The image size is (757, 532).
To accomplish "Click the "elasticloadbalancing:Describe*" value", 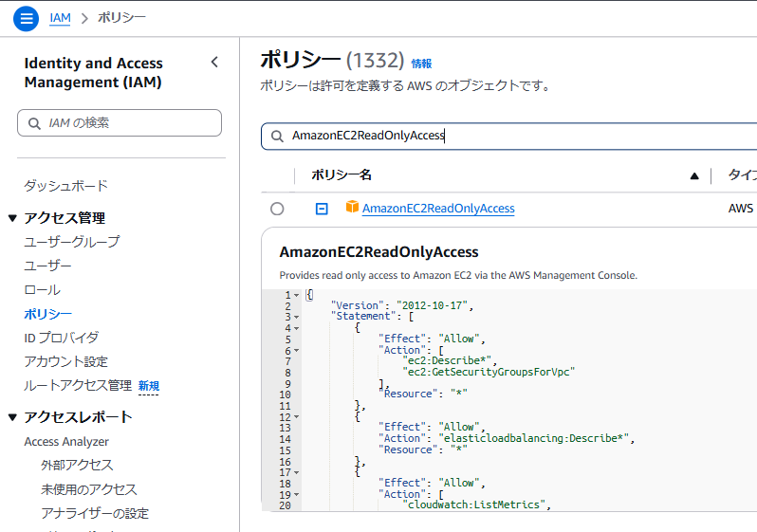I will coord(534,438).
